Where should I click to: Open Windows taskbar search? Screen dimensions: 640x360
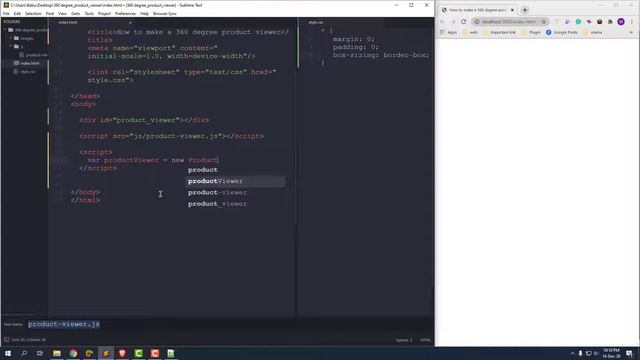pos(24,353)
